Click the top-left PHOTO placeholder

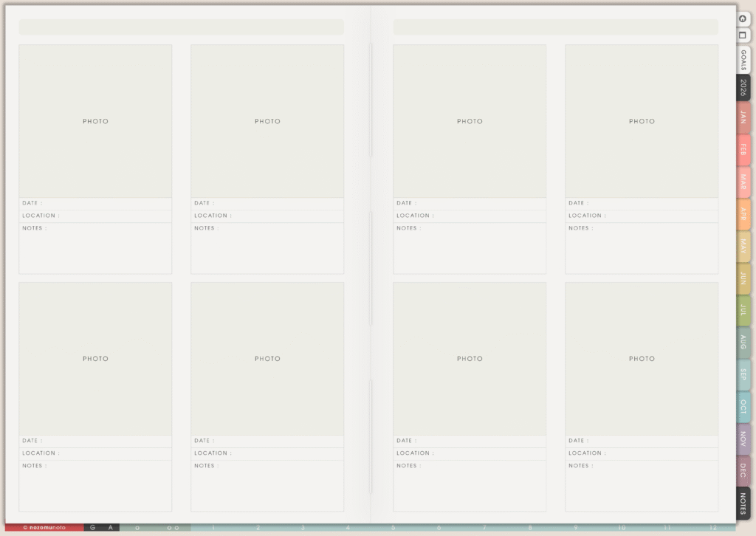(95, 121)
